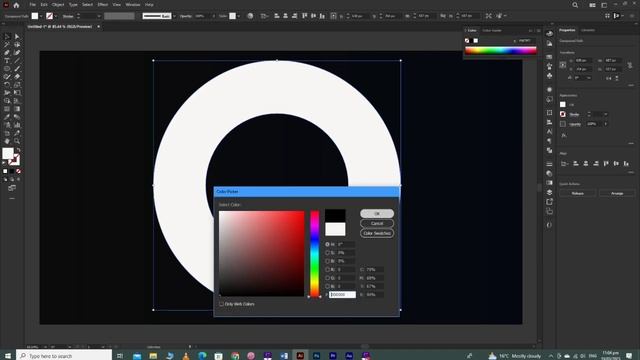Click the Windows taskbar search box
This screenshot has height=360, width=640.
point(64,356)
